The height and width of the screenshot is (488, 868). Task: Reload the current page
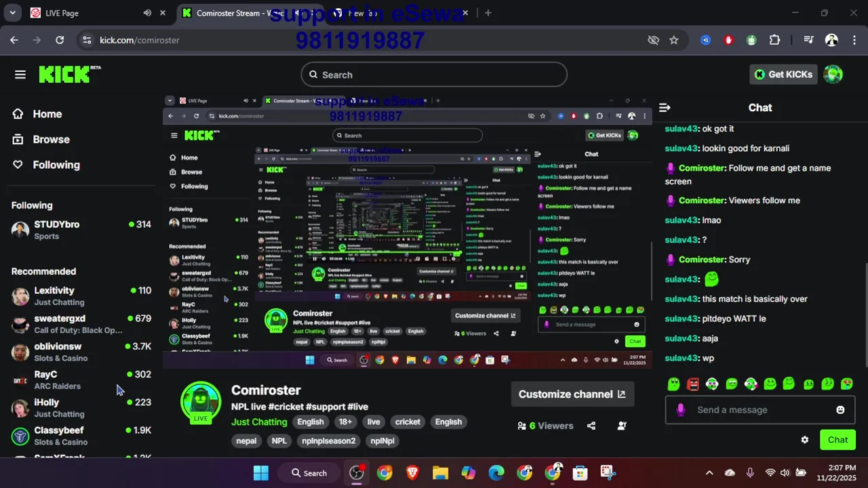tap(60, 40)
